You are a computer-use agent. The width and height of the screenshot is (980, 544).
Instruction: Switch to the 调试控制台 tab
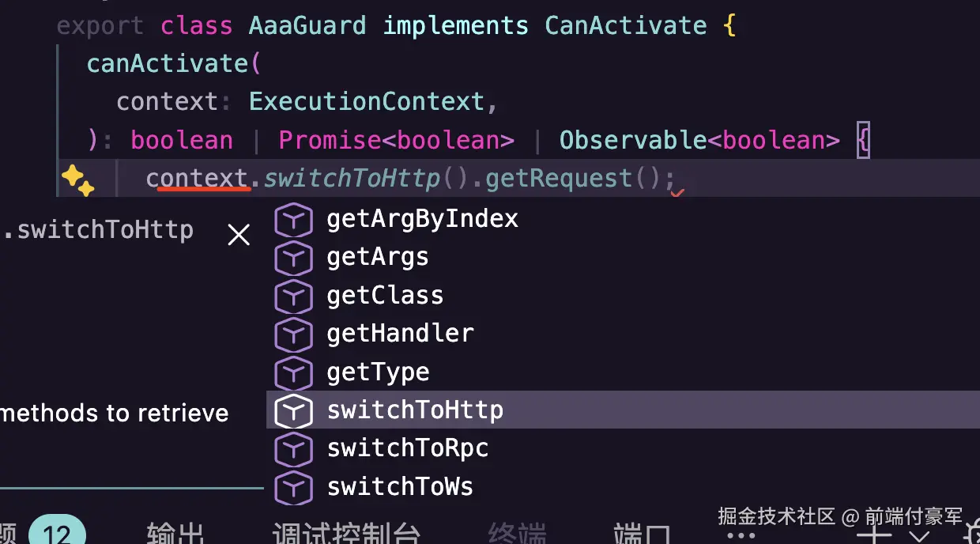point(345,535)
